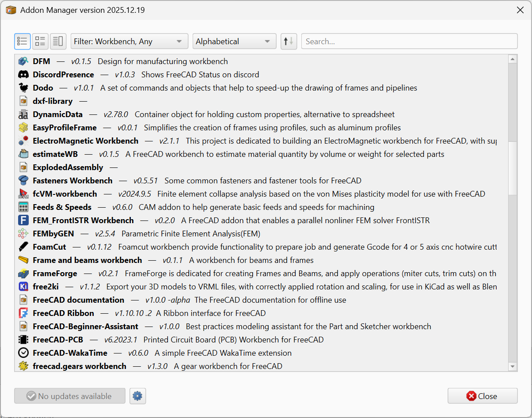
Task: Select the freecad.gears workbench name
Action: (80, 366)
